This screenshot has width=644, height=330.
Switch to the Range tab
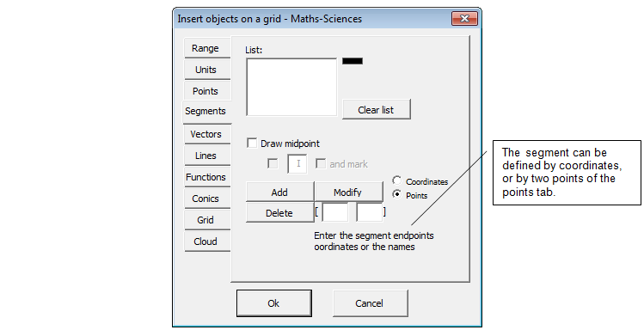point(206,48)
